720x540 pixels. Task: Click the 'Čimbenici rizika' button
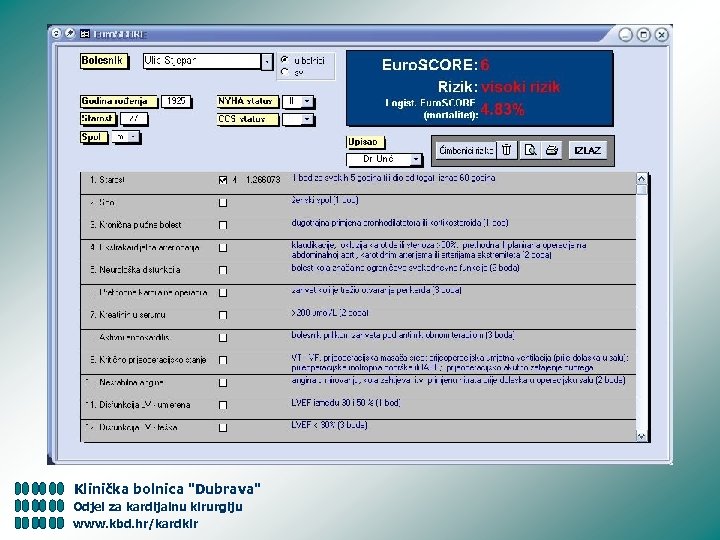coord(466,150)
